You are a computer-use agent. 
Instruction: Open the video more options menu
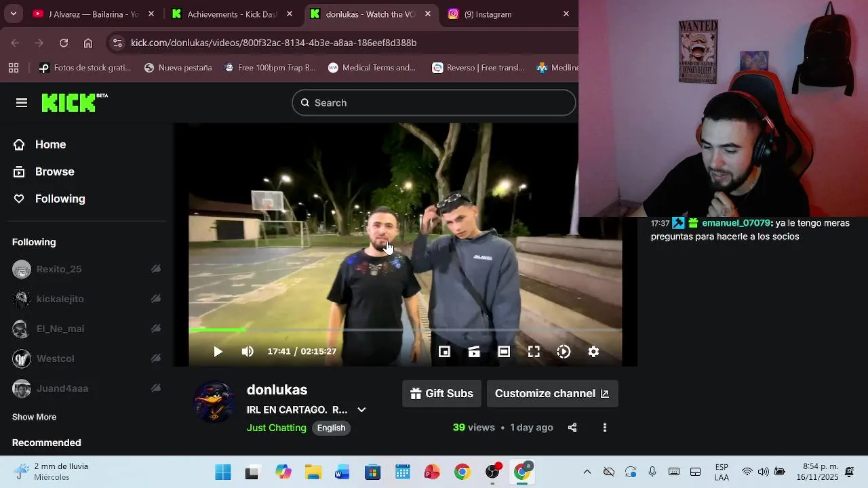pos(605,428)
